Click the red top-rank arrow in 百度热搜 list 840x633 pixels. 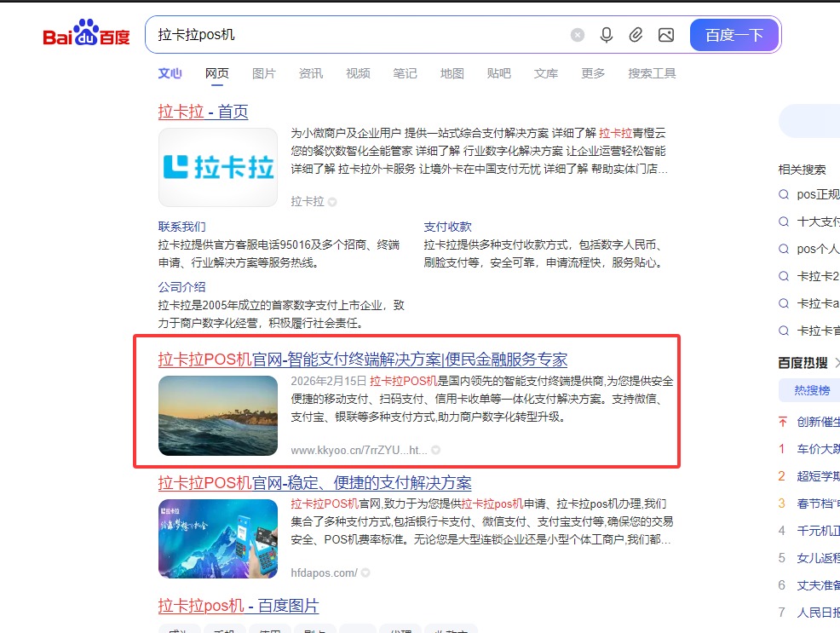[781, 422]
